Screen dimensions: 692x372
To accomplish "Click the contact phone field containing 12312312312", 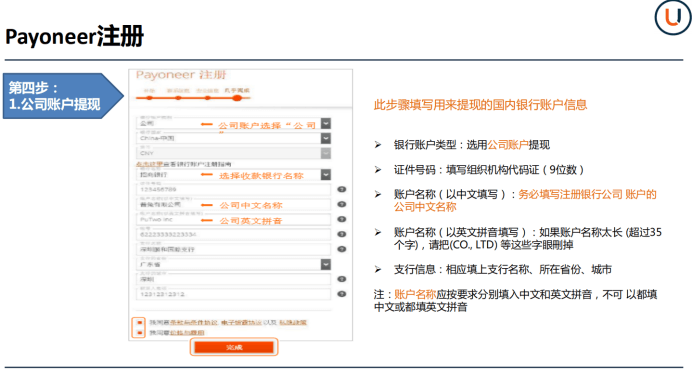I will pos(233,294).
